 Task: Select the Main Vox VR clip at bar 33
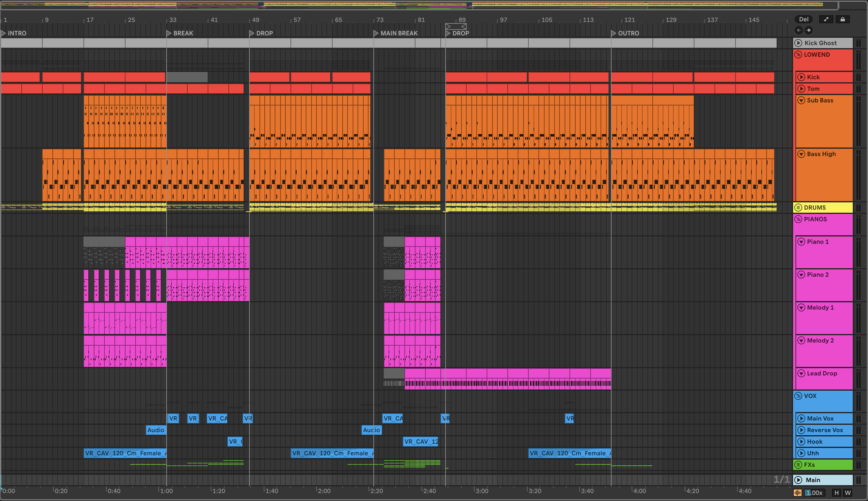tap(173, 418)
